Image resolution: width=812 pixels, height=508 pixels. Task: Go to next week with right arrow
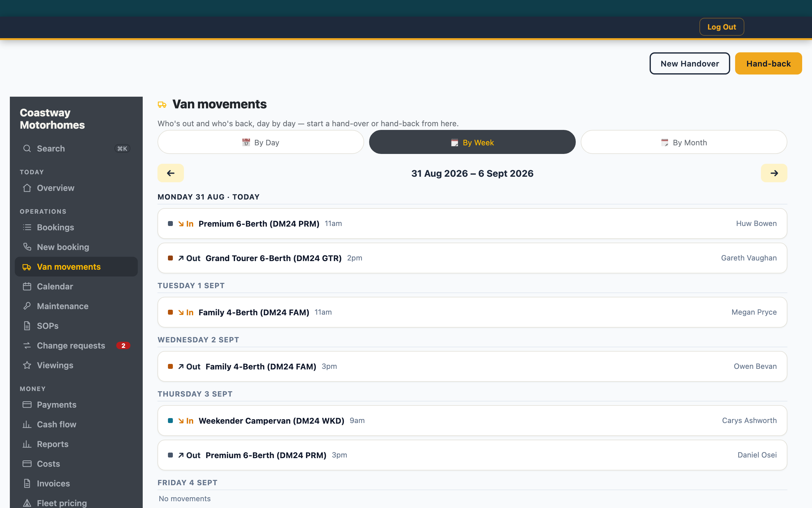pos(774,173)
